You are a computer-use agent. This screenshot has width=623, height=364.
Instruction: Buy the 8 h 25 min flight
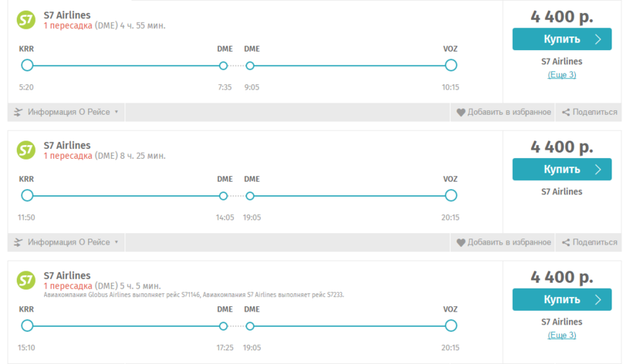(561, 169)
